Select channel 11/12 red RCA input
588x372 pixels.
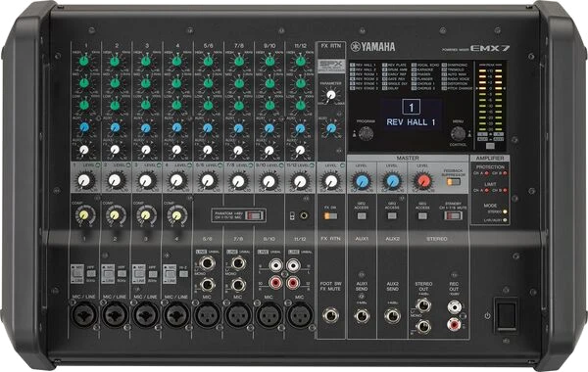[293, 283]
